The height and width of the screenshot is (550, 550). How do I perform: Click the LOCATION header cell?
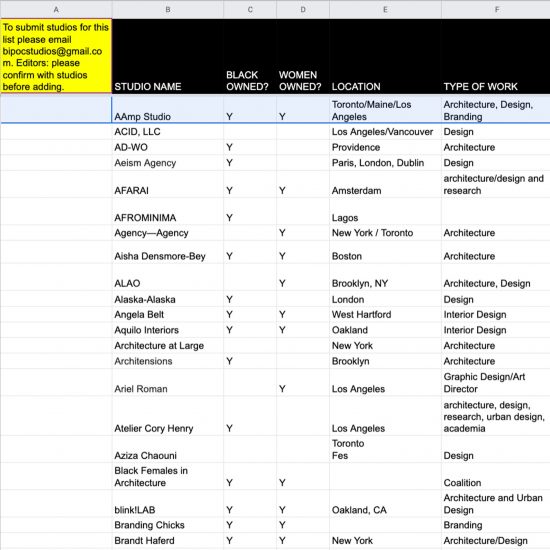coord(385,56)
